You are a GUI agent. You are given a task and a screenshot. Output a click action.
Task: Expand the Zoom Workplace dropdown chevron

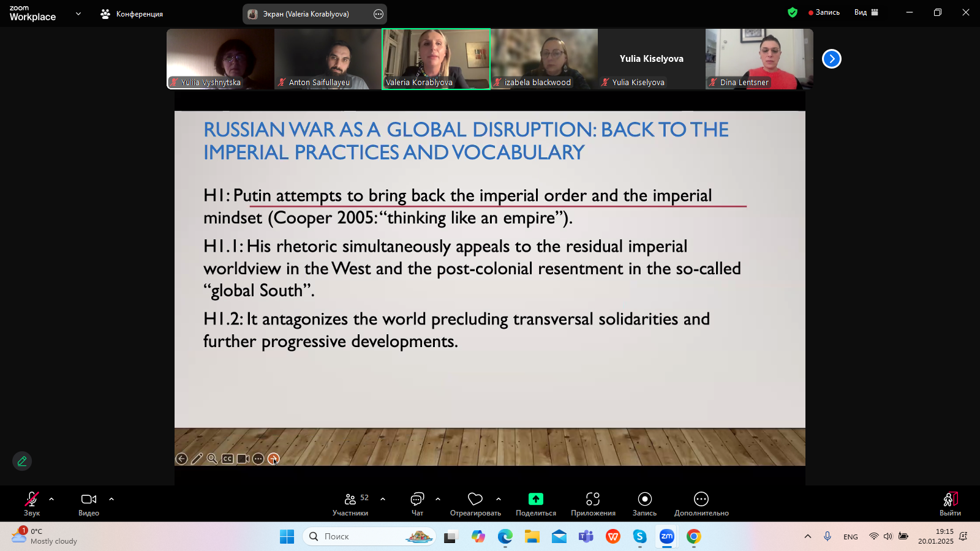78,13
